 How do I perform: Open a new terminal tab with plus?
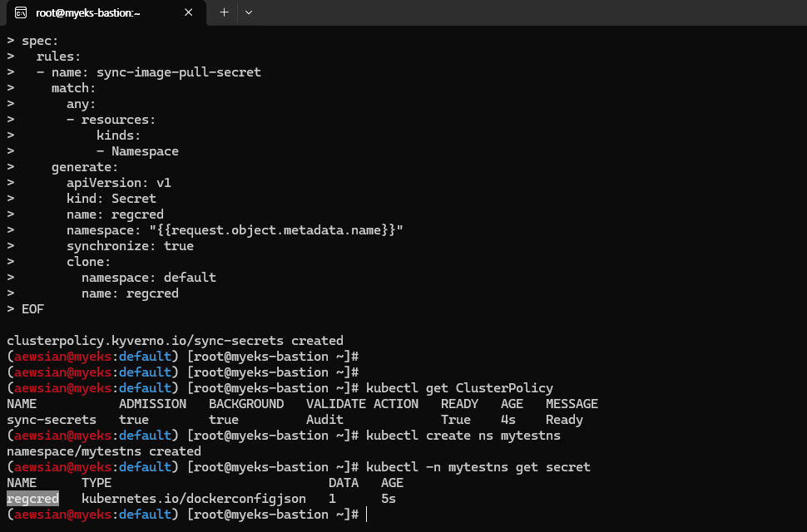pos(224,12)
